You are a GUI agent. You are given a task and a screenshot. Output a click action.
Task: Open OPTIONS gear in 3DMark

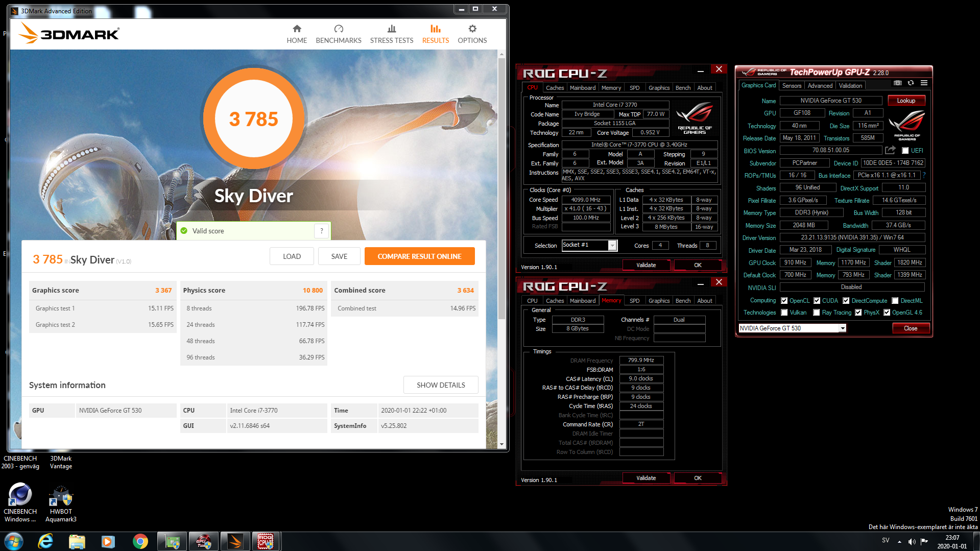pyautogui.click(x=472, y=34)
